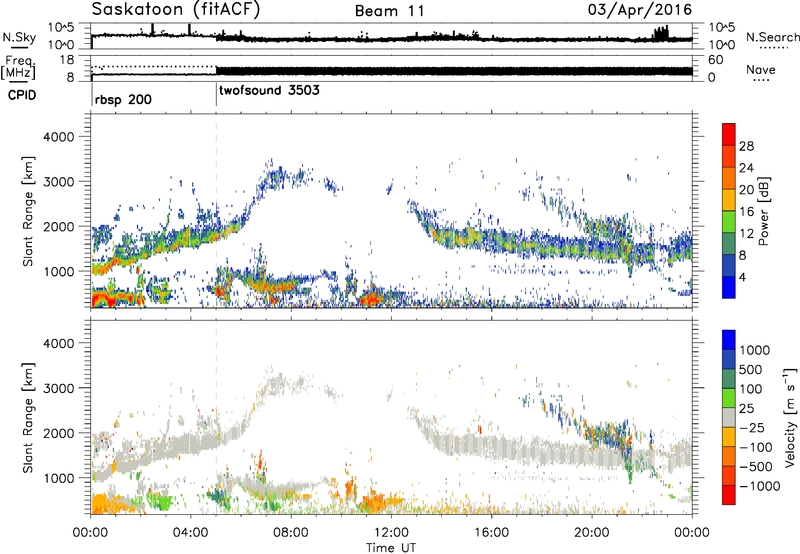
Task: Click the "12:00" time tick label
Action: pyautogui.click(x=391, y=533)
